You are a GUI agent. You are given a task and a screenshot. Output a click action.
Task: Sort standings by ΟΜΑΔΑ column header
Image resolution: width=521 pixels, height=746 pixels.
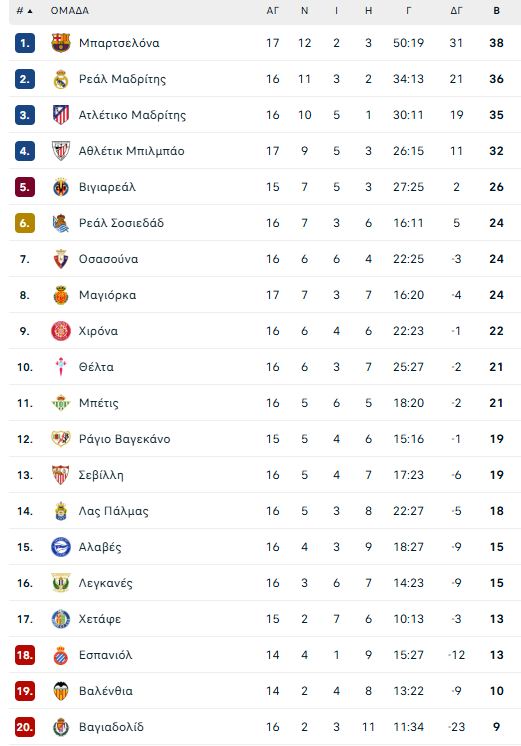coord(69,10)
